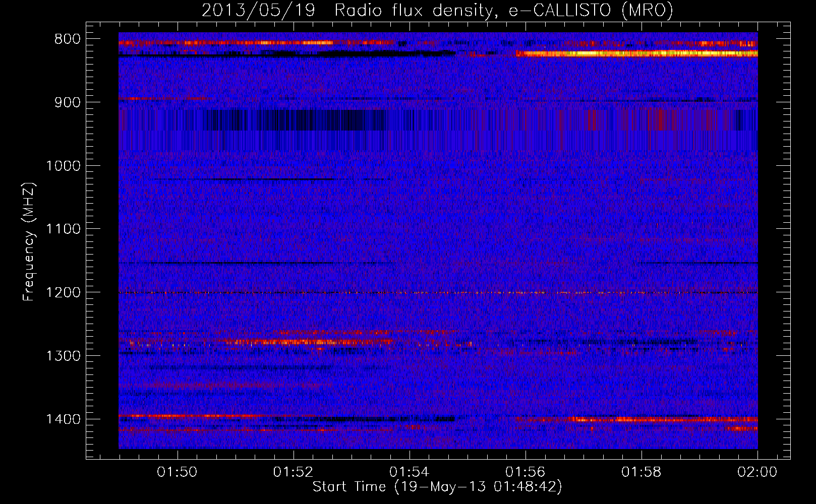Click the 01:54 time tick label
Viewport: 816px width, 504px height.
point(410,472)
